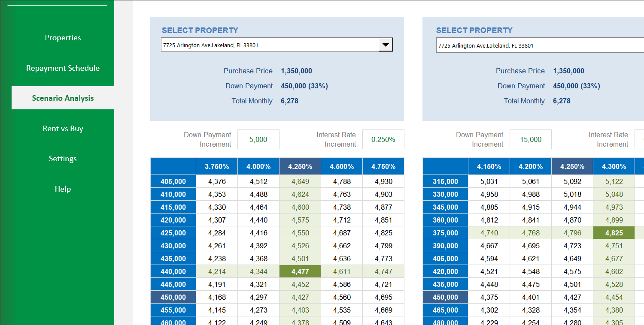This screenshot has width=644, height=325.
Task: Navigate to the Repayment Schedule section
Action: coord(63,68)
